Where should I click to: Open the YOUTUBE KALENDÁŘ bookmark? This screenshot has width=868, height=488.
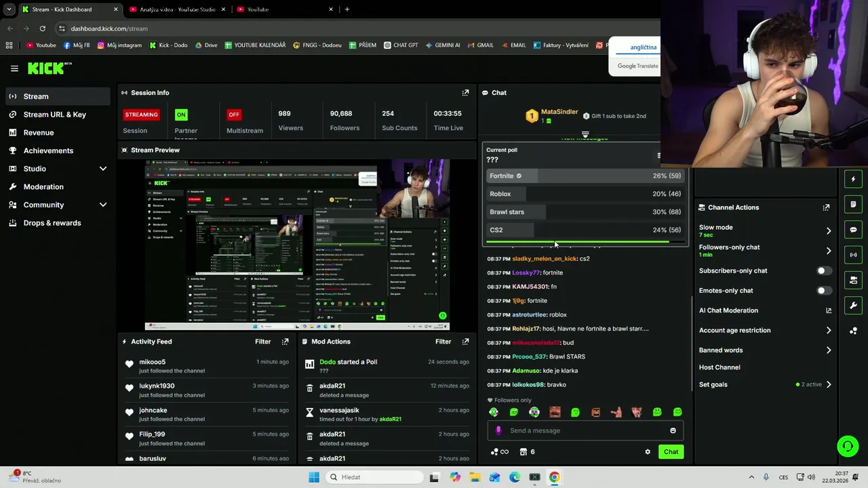point(255,45)
